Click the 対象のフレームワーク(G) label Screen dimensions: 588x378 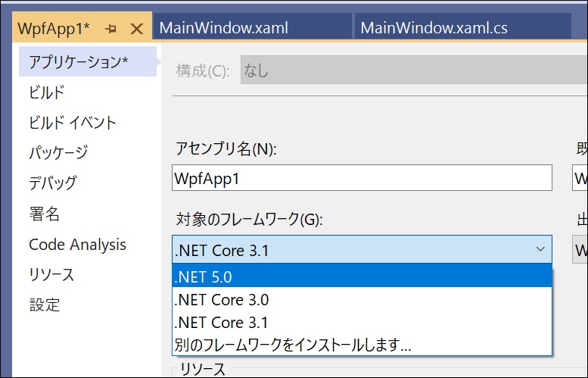tap(250, 219)
